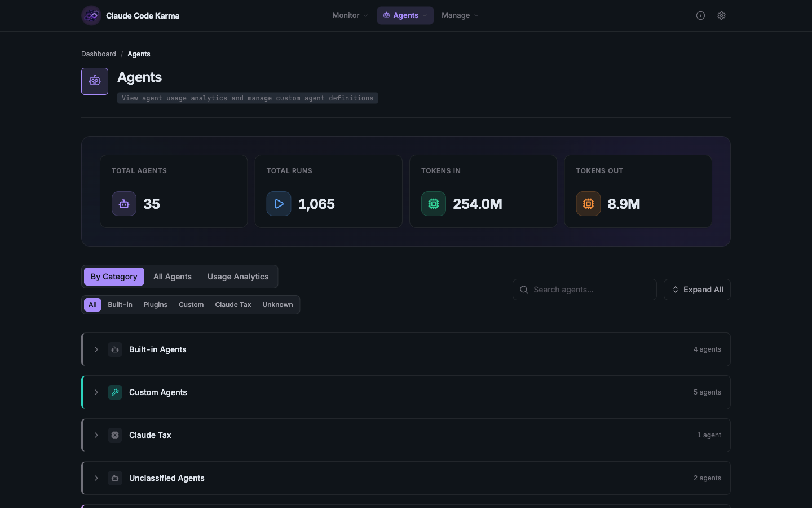Image resolution: width=812 pixels, height=508 pixels.
Task: Click the 1 agent count label
Action: coord(709,435)
